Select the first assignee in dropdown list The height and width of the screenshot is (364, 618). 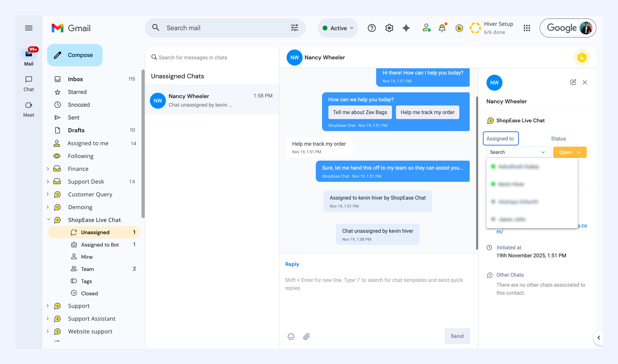(x=532, y=167)
